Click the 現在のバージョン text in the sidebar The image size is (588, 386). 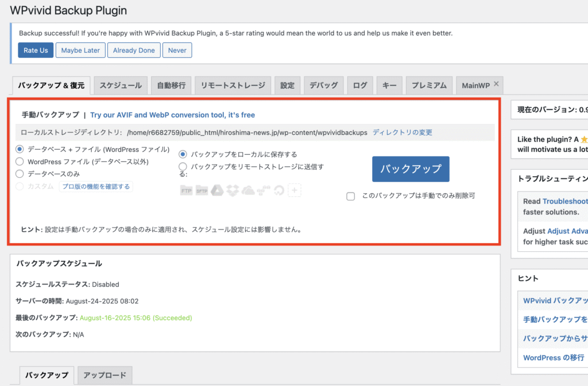(x=553, y=110)
